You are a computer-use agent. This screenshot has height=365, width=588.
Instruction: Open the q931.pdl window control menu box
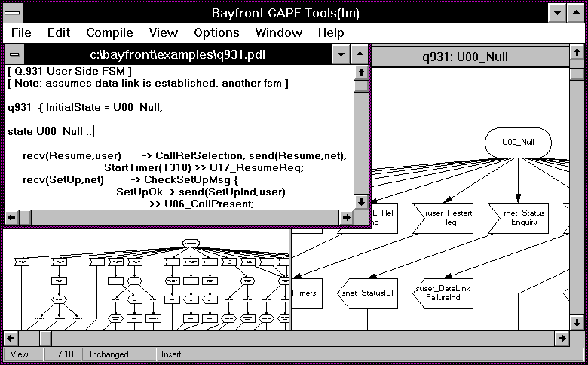pos(14,55)
